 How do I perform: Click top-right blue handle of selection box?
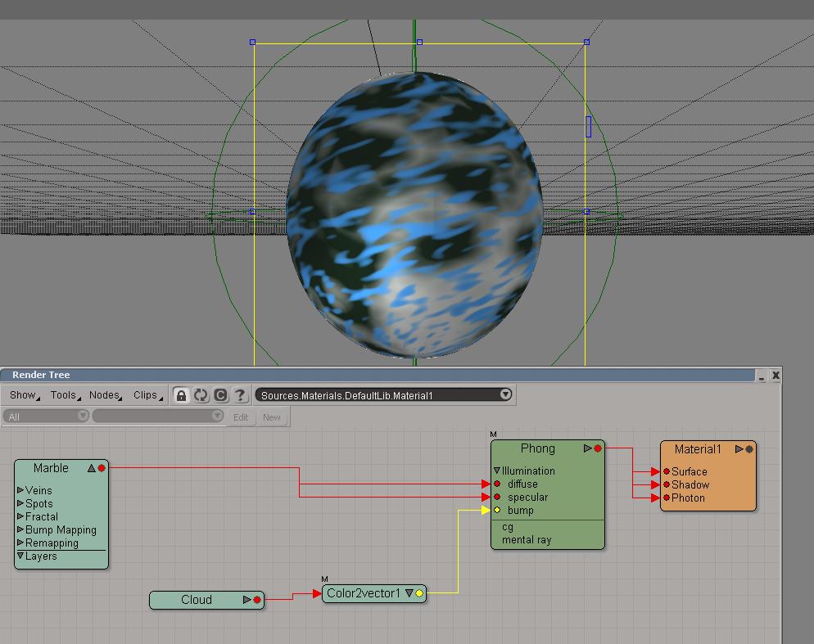point(586,42)
